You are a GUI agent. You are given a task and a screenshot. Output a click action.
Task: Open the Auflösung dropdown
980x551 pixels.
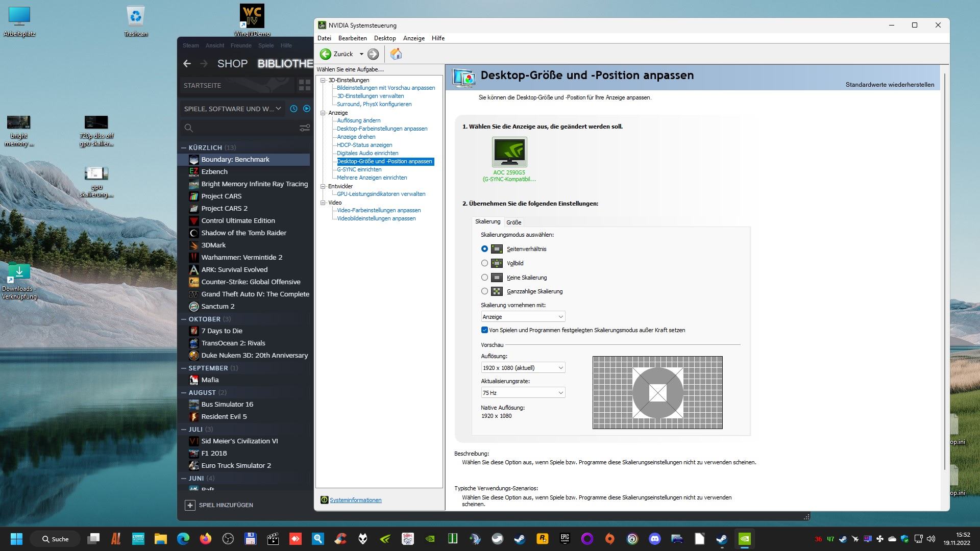point(523,368)
